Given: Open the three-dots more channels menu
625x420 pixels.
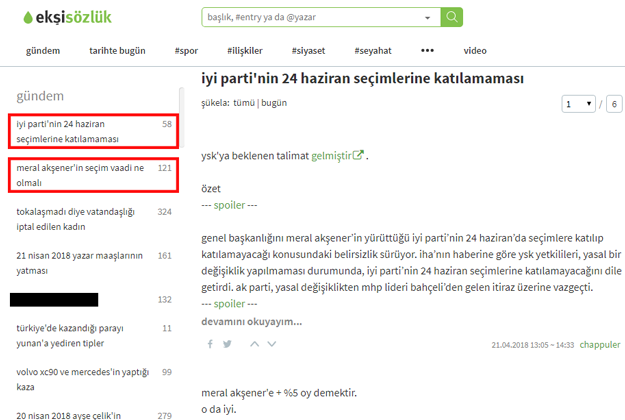Looking at the screenshot, I should (x=427, y=50).
